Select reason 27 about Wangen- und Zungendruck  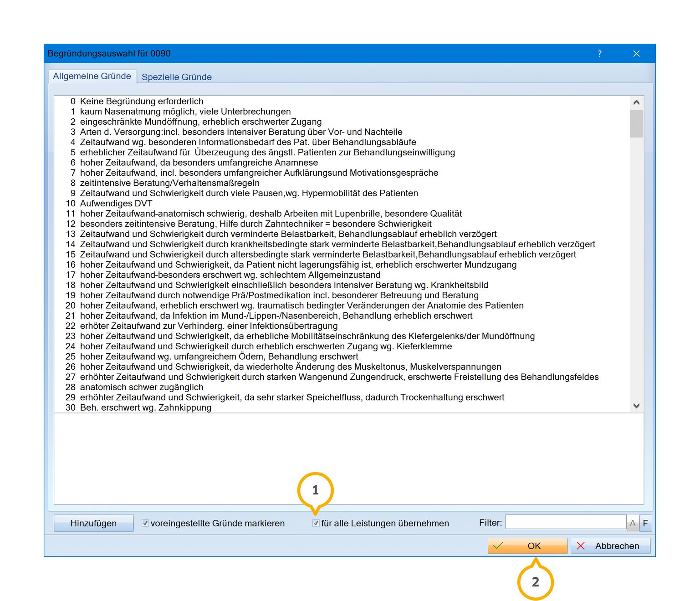(342, 377)
